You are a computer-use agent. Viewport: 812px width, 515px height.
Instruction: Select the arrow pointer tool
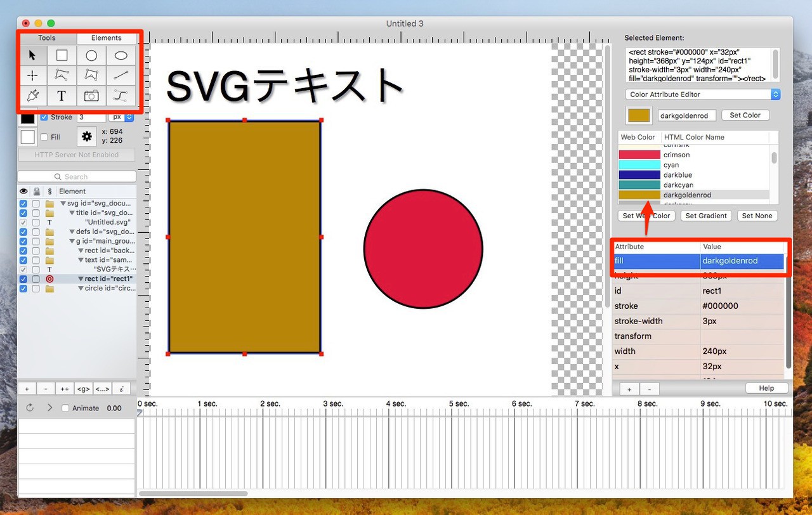tap(32, 56)
